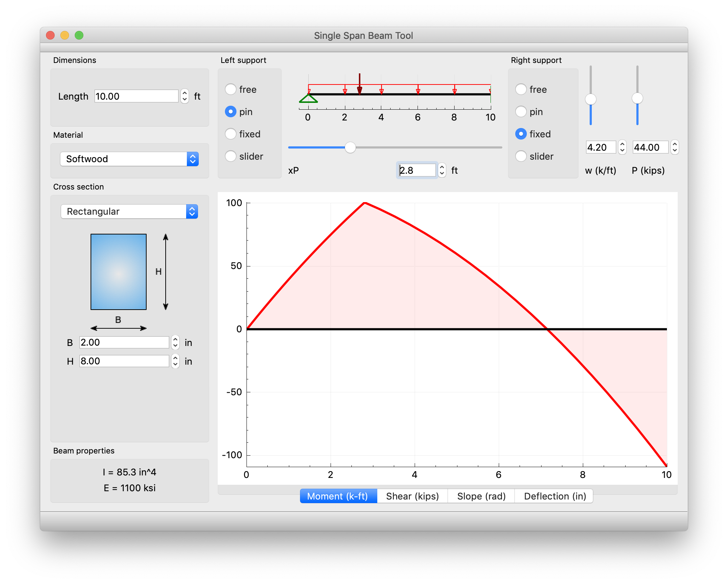Click the B horizontal dimension arrow
The height and width of the screenshot is (584, 728).
(x=119, y=328)
